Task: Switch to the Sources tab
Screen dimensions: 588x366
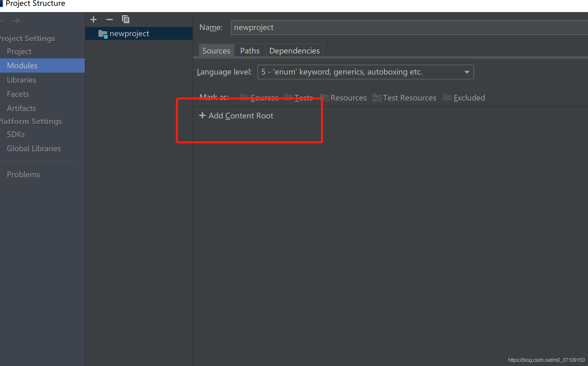Action: click(216, 51)
